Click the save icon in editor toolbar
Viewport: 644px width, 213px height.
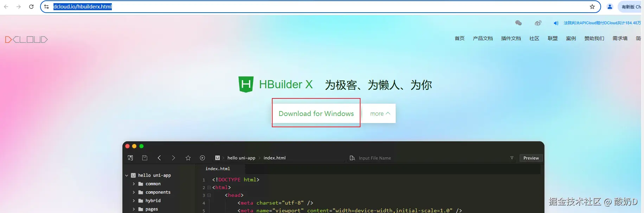[145, 158]
